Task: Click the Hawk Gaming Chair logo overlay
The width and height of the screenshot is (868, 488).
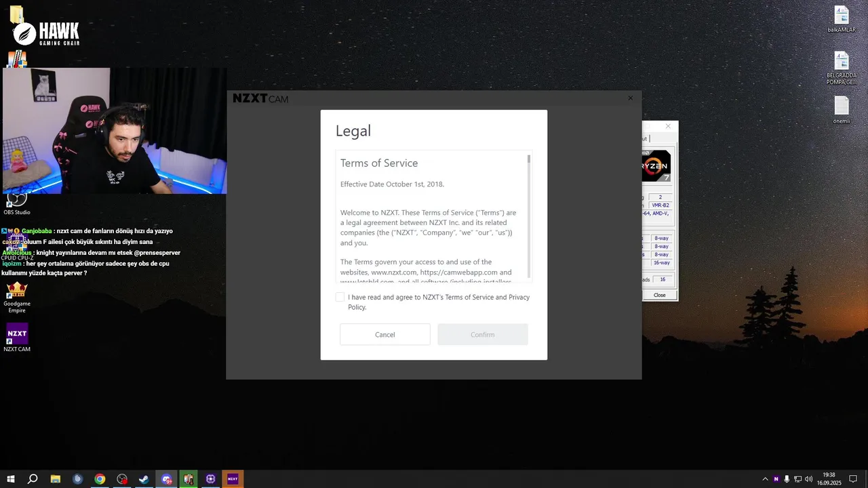Action: 47,33
